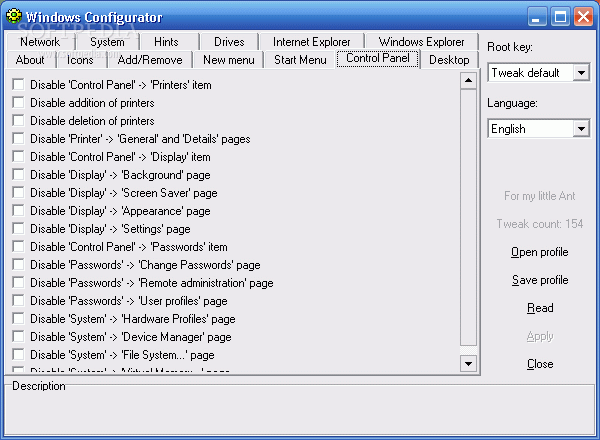Click the 'For my little Ant' text

click(540, 196)
